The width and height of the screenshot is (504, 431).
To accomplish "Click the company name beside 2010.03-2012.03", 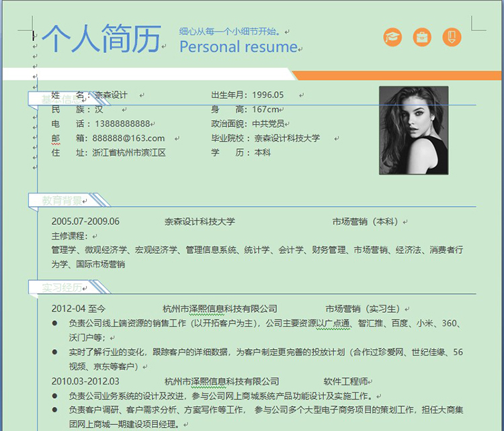I will 222,381.
